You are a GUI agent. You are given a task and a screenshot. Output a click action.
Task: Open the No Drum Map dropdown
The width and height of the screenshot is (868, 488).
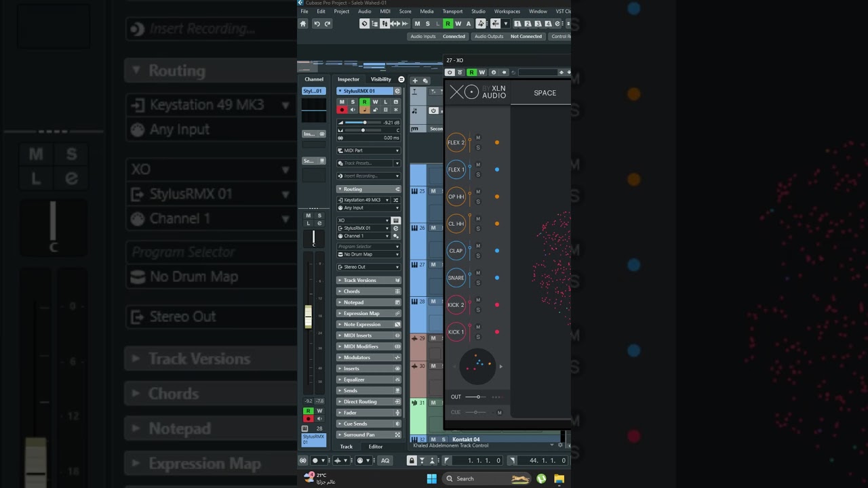pyautogui.click(x=369, y=254)
